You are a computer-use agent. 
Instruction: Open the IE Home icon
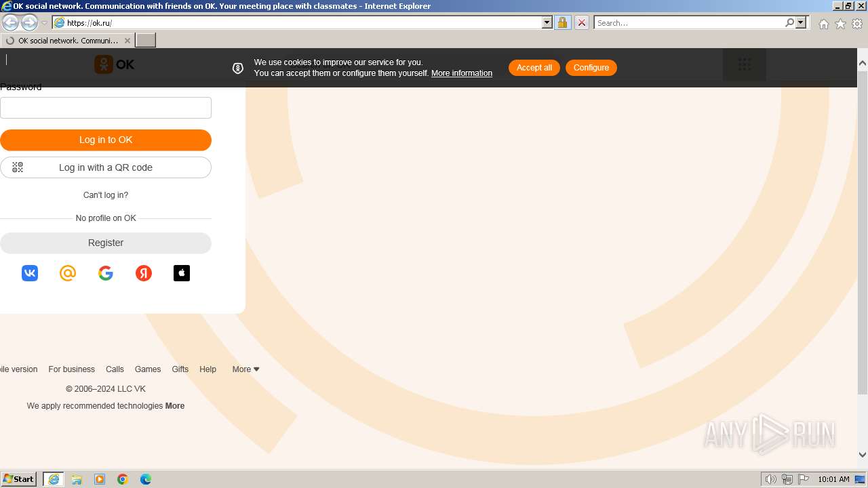point(823,24)
